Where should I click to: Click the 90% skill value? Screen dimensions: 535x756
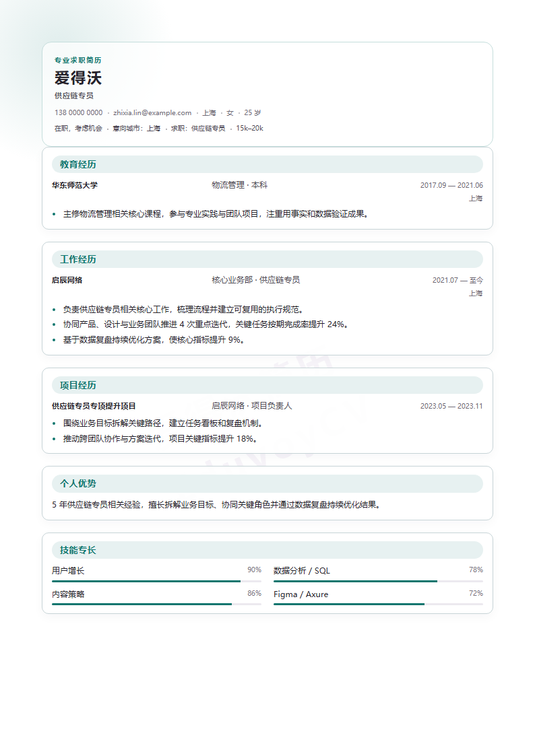(254, 570)
